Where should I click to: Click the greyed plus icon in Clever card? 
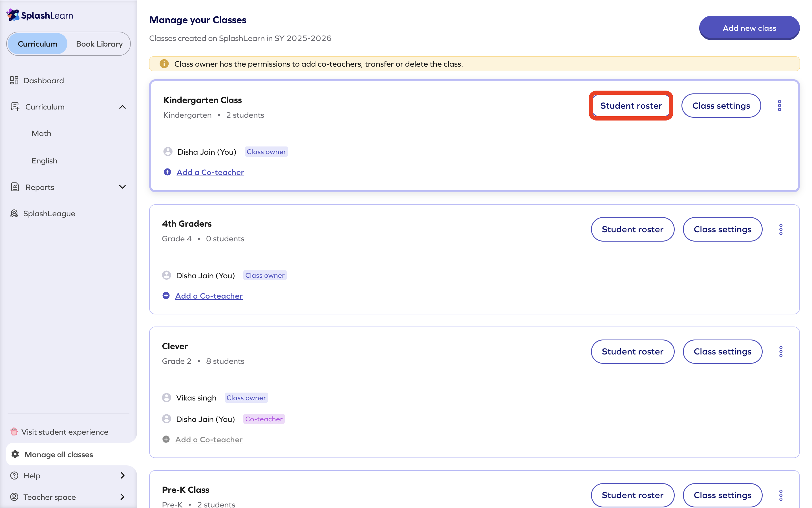pos(166,439)
